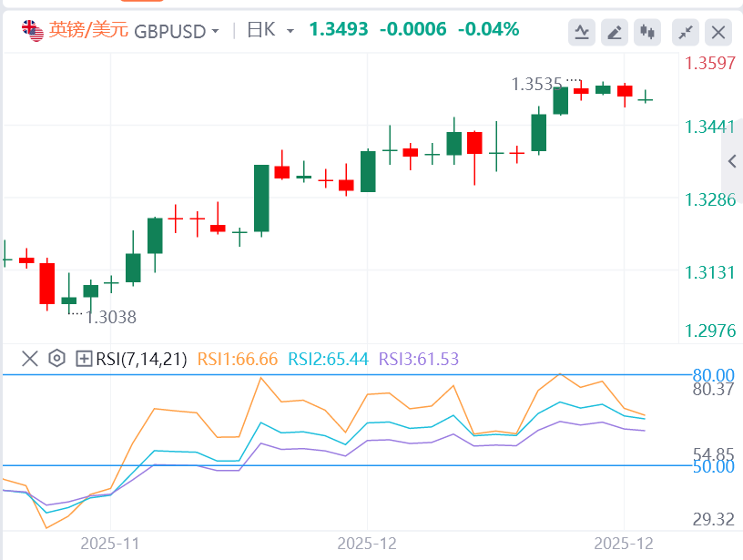Expand RSI panel with plus box icon
Image resolution: width=743 pixels, height=560 pixels.
[x=84, y=359]
